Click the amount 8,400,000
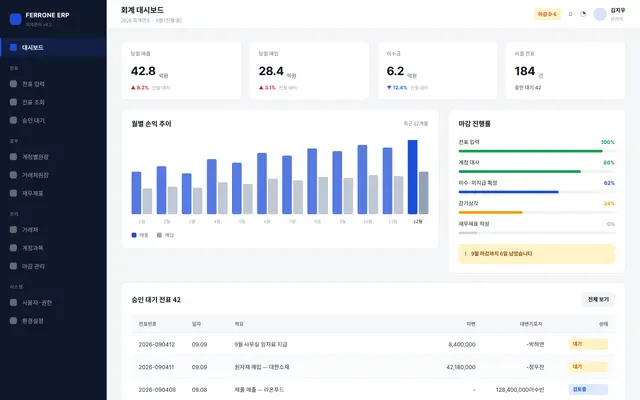The height and width of the screenshot is (400, 640). pyautogui.click(x=462, y=344)
